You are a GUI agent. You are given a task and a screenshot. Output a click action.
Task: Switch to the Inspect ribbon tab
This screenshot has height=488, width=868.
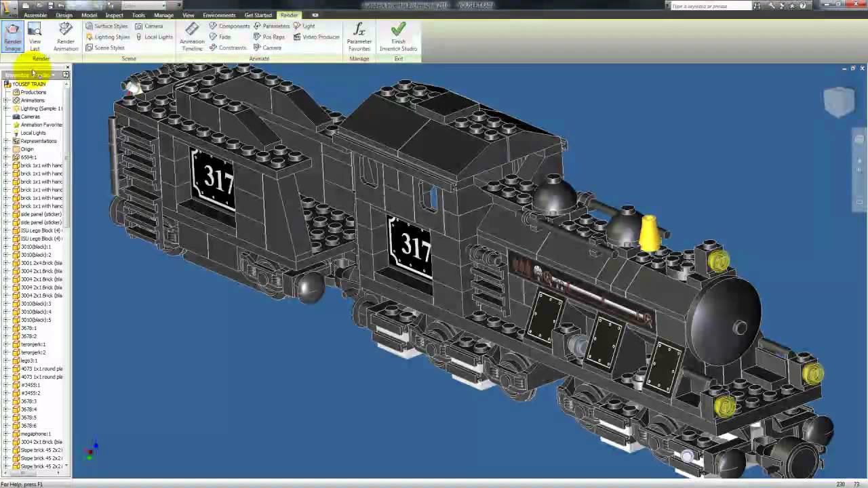pos(114,15)
